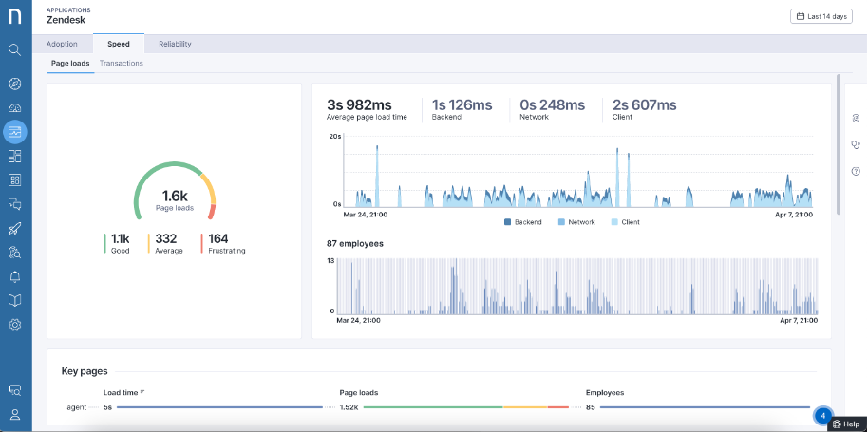Open the book icon in sidebar
This screenshot has width=868, height=433.
[14, 300]
